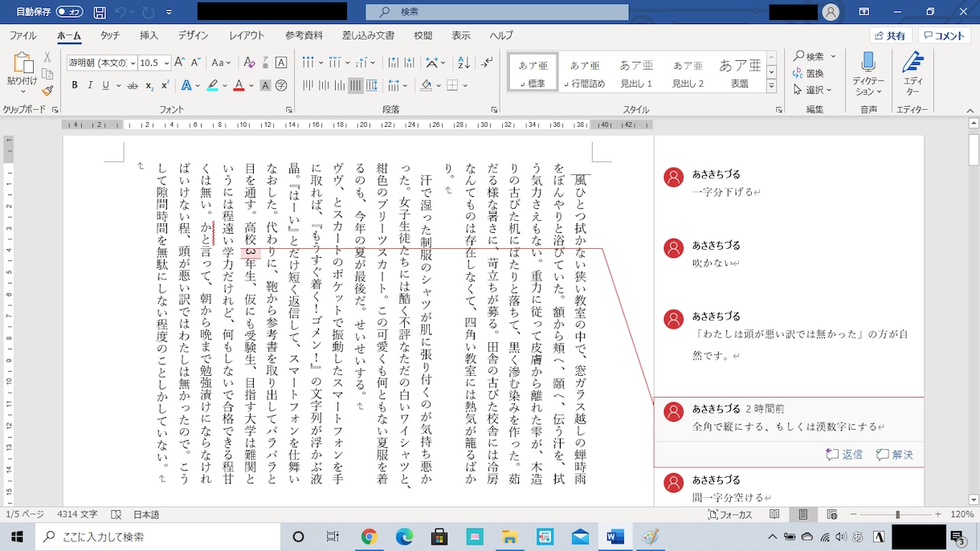Apply red font color
This screenshot has height=551, width=980.
(239, 85)
